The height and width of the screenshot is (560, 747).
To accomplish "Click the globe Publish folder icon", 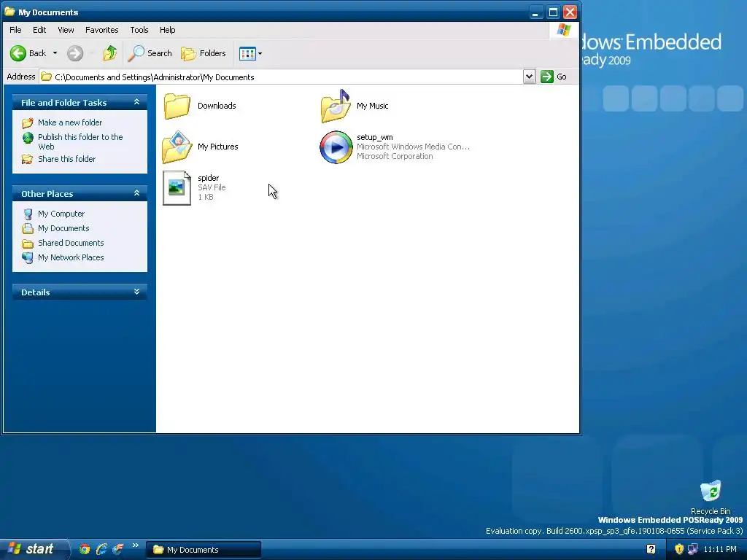I will [x=28, y=138].
